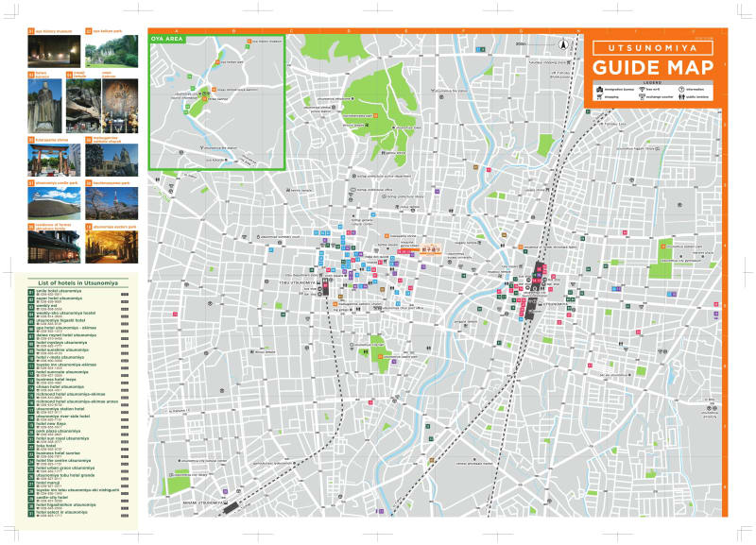Select 'park plaza utsunomiya' in the hotel list

[78, 433]
